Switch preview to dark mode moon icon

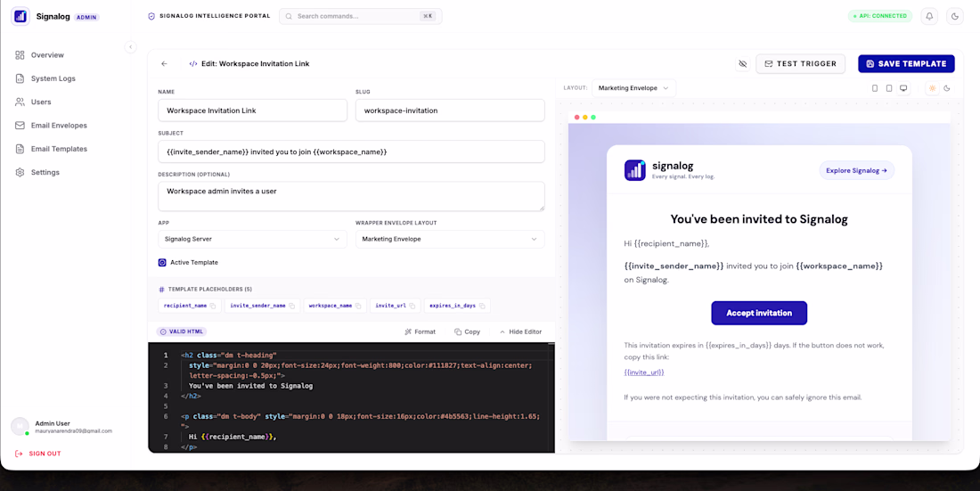pos(947,88)
